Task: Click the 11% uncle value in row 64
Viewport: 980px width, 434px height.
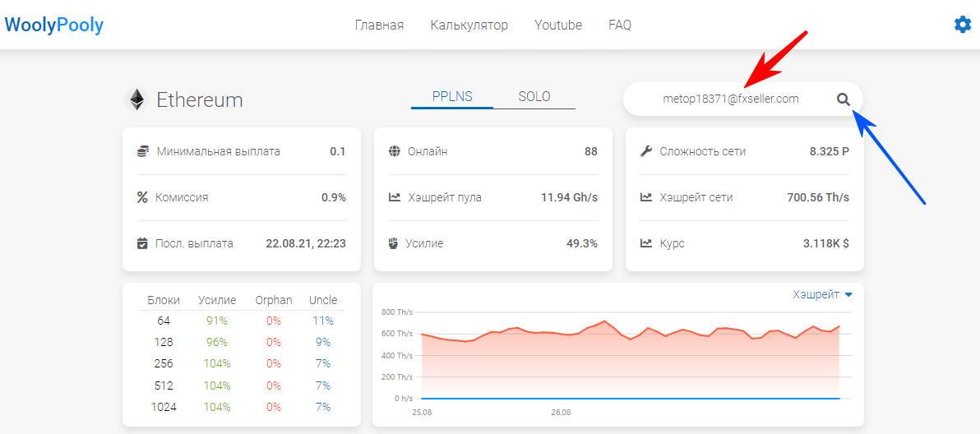Action: (323, 321)
